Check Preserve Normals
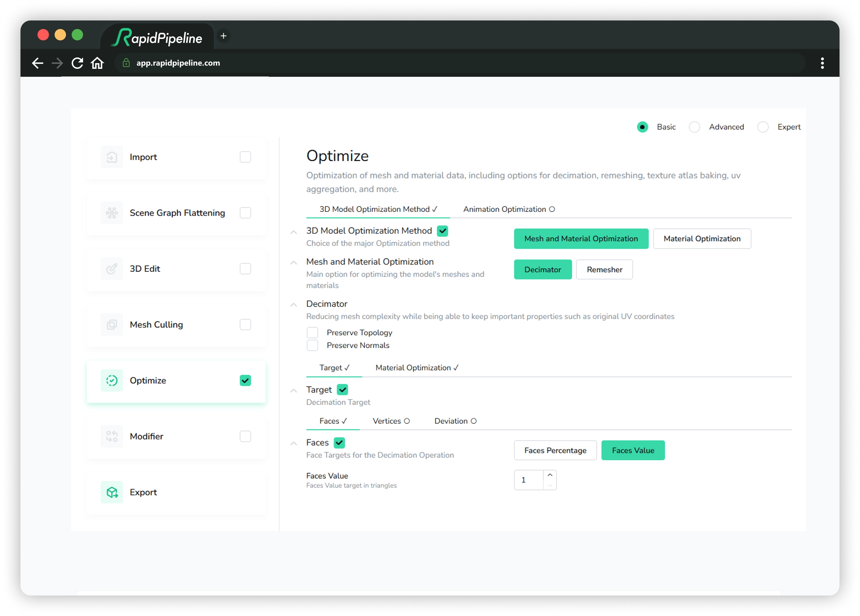860x616 pixels. (313, 346)
